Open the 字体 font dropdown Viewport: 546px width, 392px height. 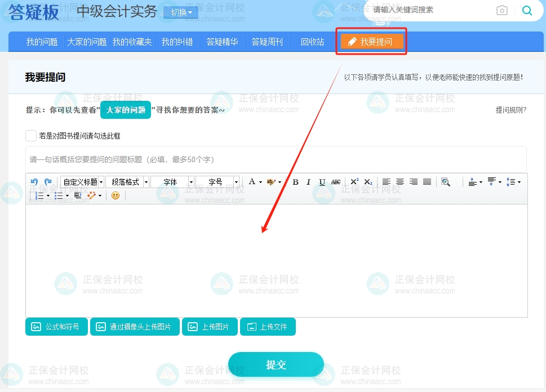click(x=172, y=181)
